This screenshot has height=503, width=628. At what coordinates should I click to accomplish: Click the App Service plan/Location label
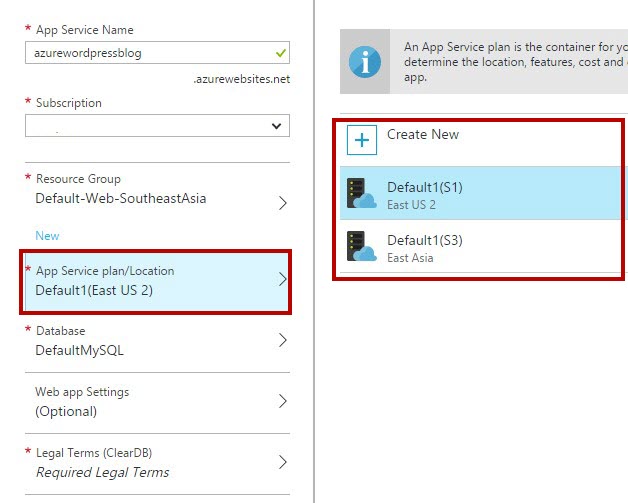coord(105,271)
